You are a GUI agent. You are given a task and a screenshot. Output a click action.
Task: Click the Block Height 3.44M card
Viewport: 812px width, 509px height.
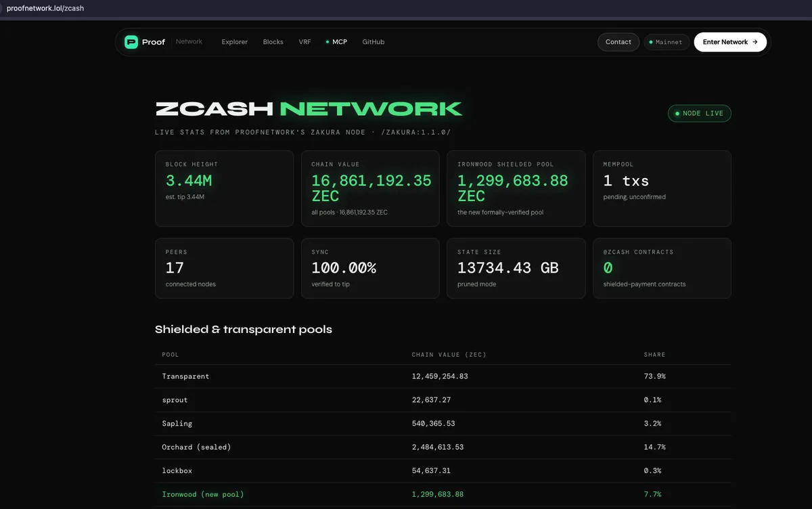[224, 188]
